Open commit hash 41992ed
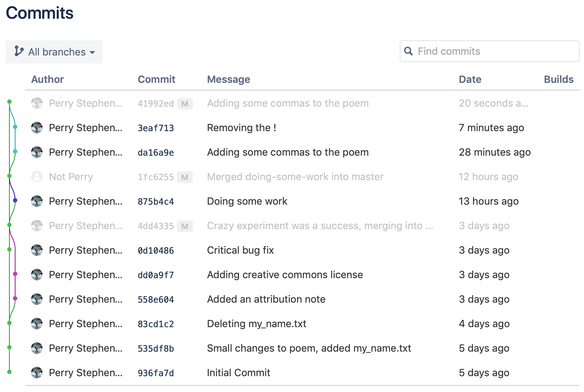This screenshot has width=584, height=392. [156, 104]
